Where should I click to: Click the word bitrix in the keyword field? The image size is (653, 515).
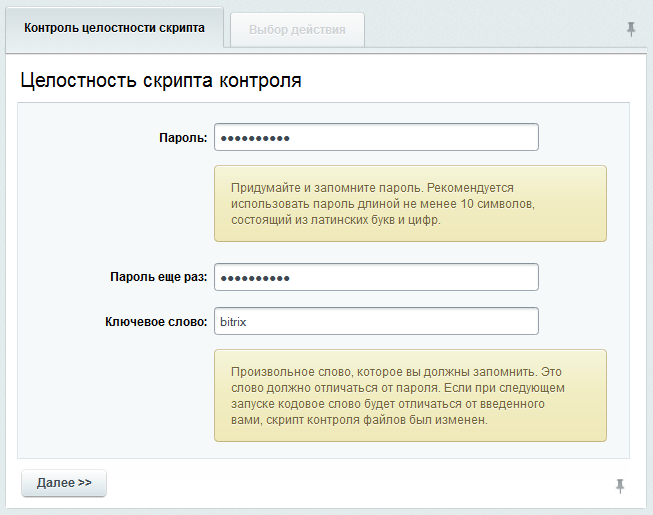(233, 322)
